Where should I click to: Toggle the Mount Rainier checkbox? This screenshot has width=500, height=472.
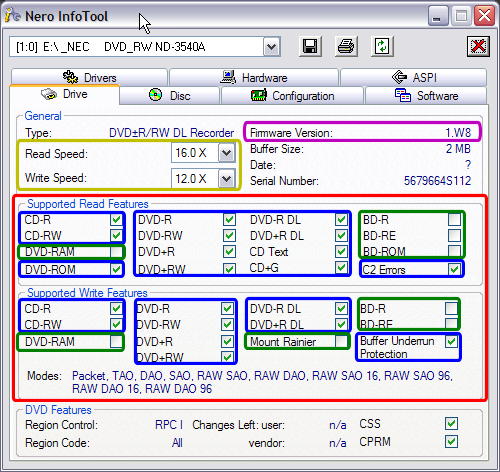341,341
